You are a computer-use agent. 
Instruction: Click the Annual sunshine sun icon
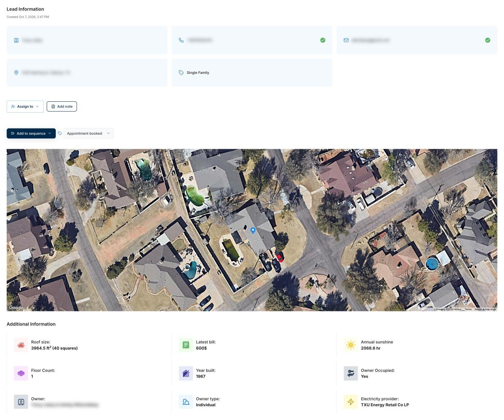350,345
